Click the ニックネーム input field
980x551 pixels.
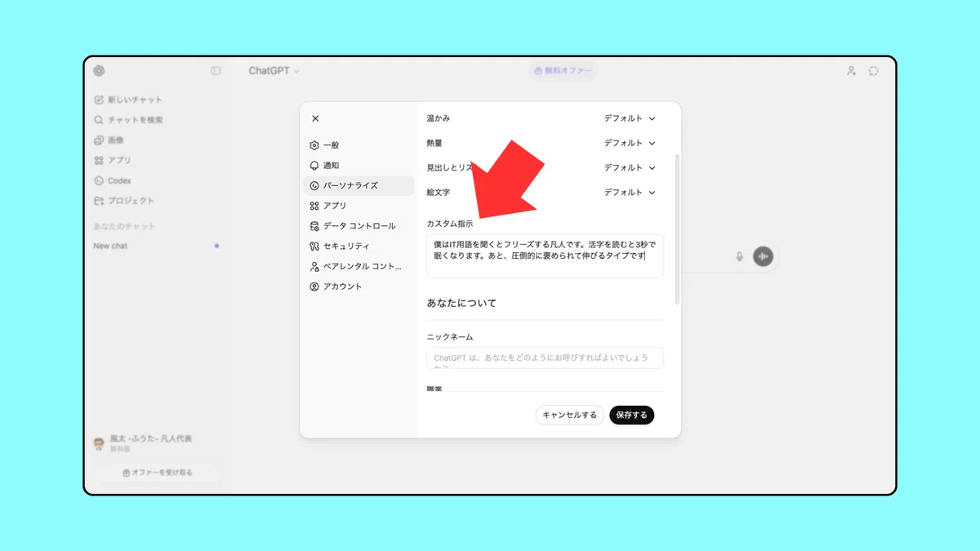tap(545, 358)
